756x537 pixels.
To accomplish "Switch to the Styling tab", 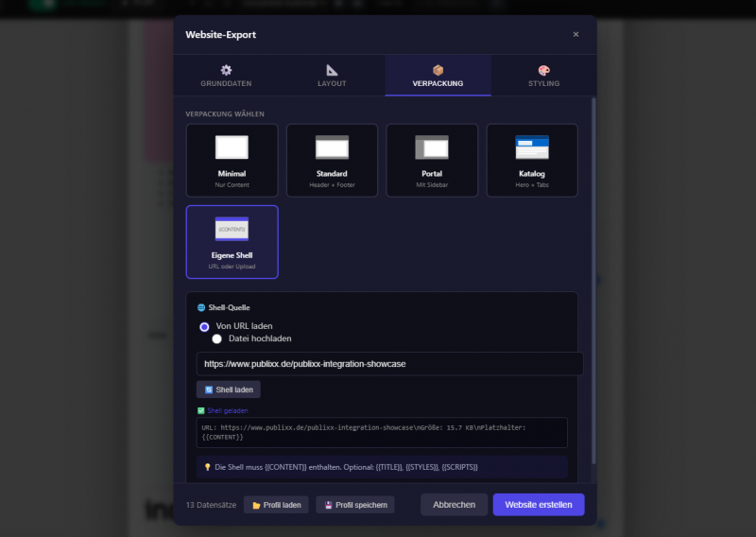I will [x=543, y=76].
